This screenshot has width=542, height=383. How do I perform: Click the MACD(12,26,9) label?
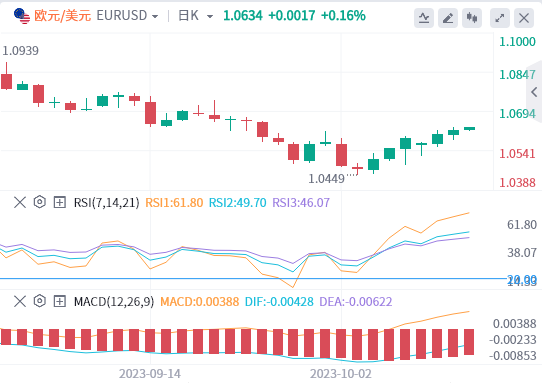tap(114, 302)
